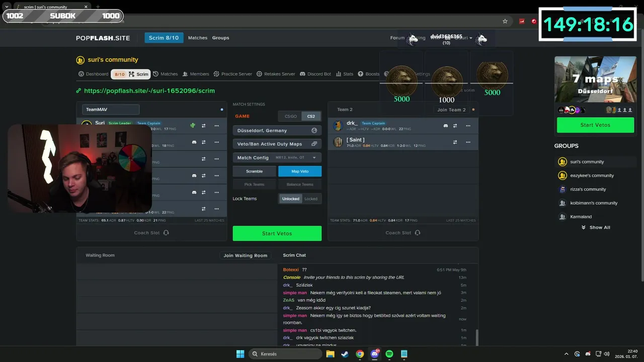The height and width of the screenshot is (362, 644).
Task: Open Steam from the taskbar
Action: pyautogui.click(x=345, y=354)
